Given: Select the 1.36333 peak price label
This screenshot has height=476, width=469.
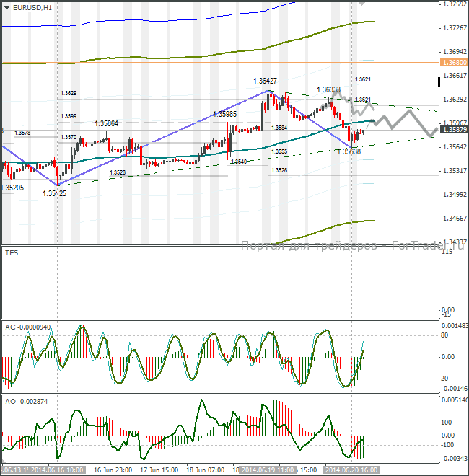Looking at the screenshot, I should [x=328, y=90].
